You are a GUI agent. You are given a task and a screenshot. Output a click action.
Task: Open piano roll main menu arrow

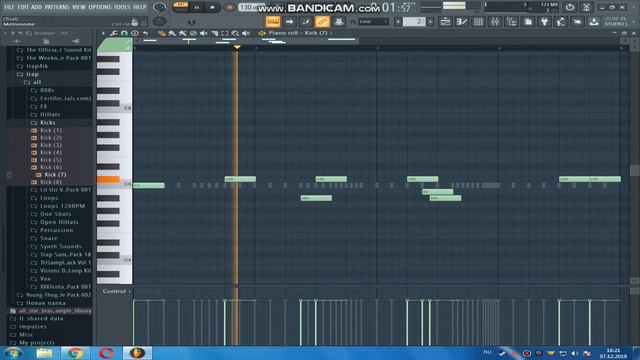103,33
